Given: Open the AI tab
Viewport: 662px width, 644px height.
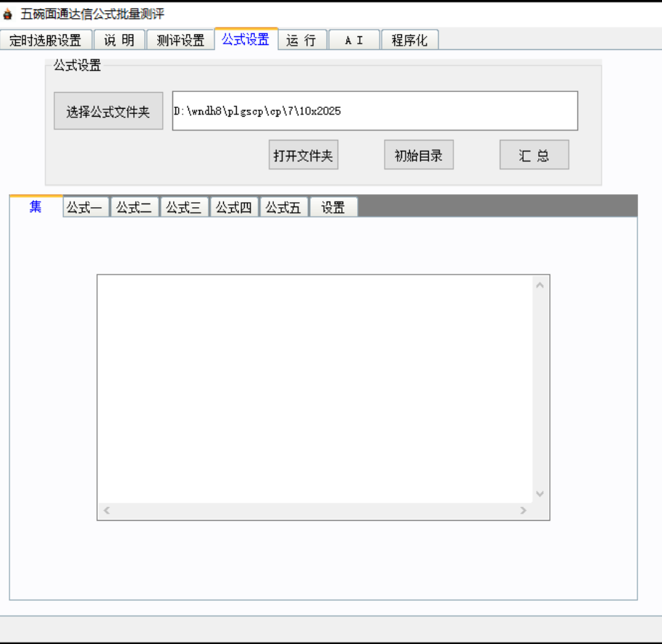Looking at the screenshot, I should point(353,41).
